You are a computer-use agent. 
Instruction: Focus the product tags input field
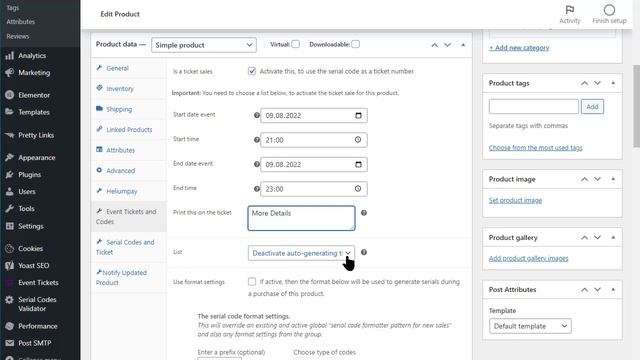point(533,107)
